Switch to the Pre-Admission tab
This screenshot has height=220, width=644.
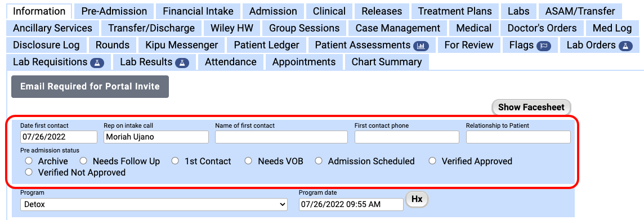pyautogui.click(x=114, y=11)
